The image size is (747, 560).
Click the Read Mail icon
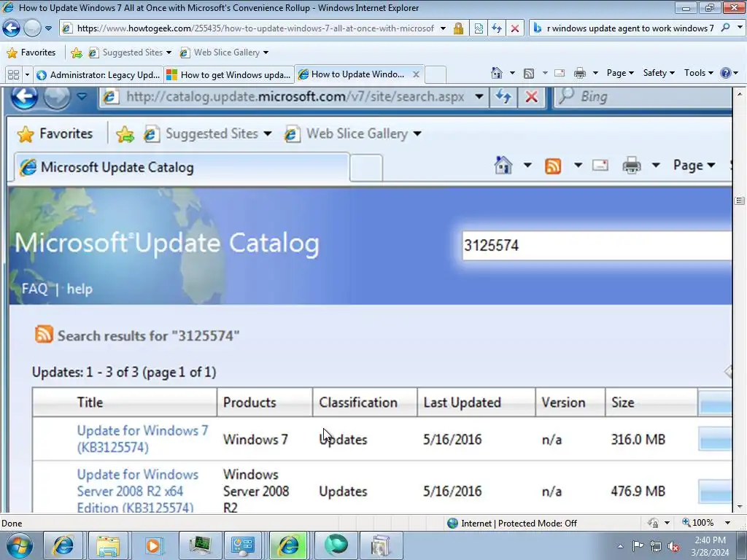(x=560, y=73)
